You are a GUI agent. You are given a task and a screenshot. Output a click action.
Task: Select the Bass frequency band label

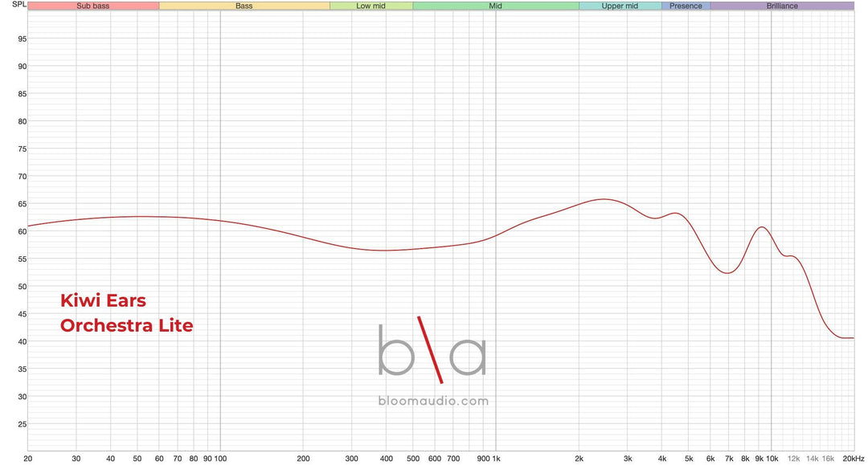coord(244,6)
